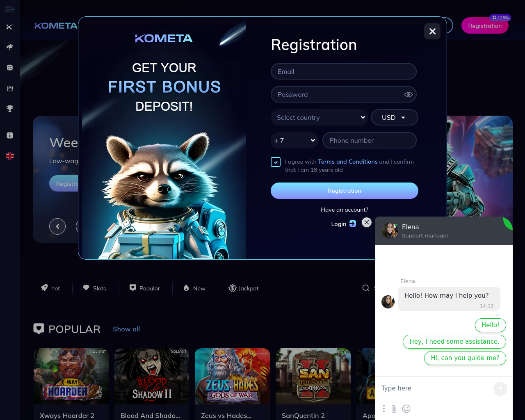
Task: Open the megaphone promotions sidebar icon
Action: pos(10,47)
